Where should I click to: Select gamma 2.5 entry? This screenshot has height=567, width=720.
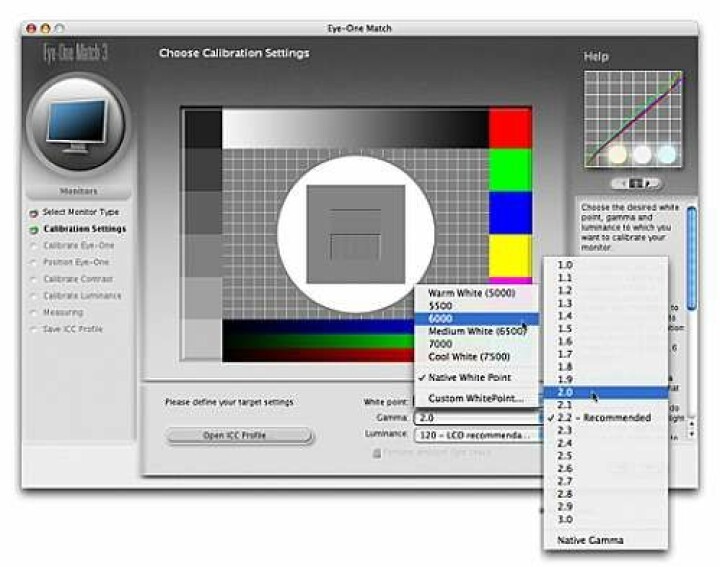[x=606, y=456]
